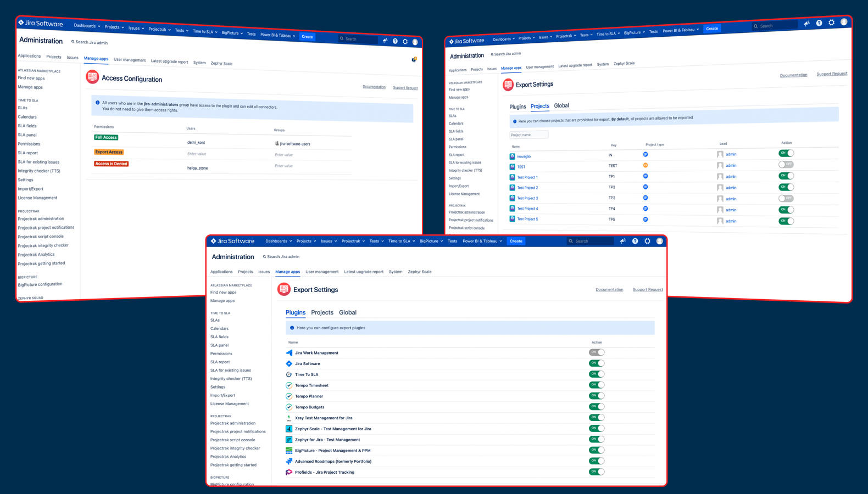
Task: Expand BigPicture dropdown in front window
Action: pos(431,241)
